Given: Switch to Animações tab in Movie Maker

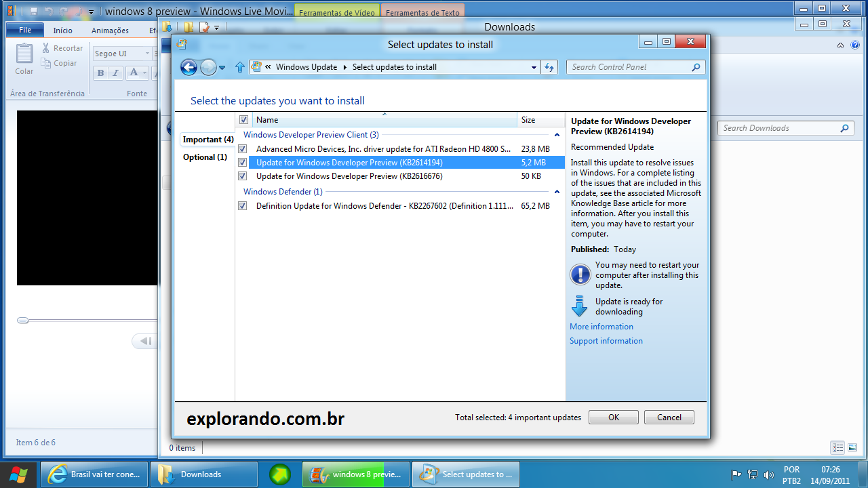Looking at the screenshot, I should tap(110, 30).
